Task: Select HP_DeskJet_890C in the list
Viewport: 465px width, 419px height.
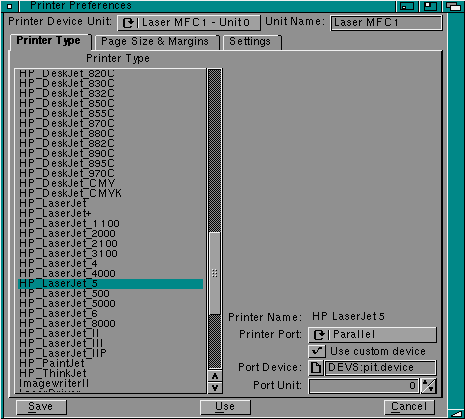Action: (x=110, y=153)
